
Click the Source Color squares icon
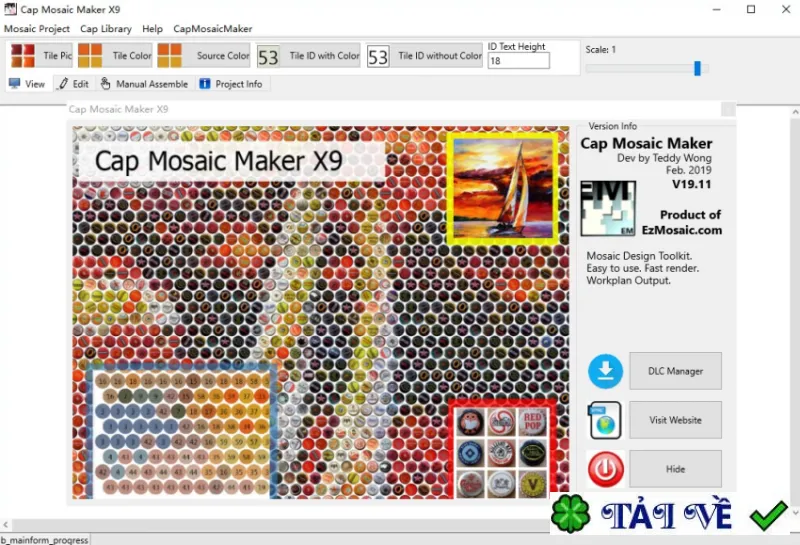[169, 56]
